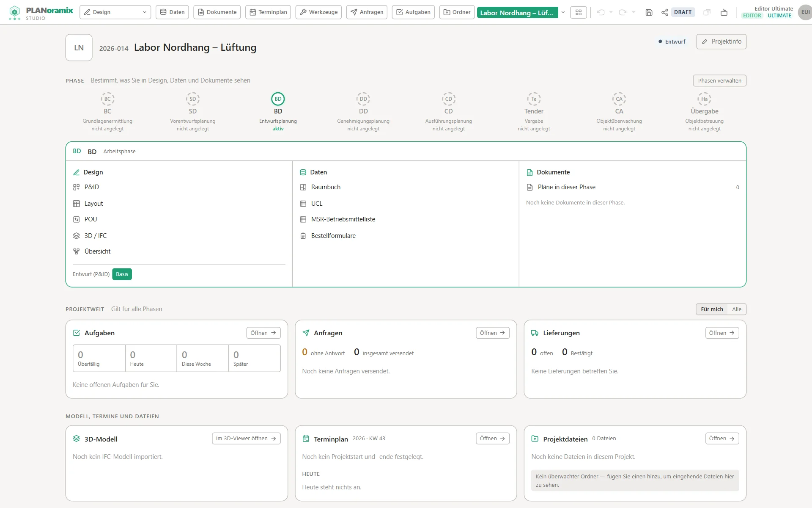
Task: Select the BD Entwurfsplanung phase circle
Action: [278, 99]
